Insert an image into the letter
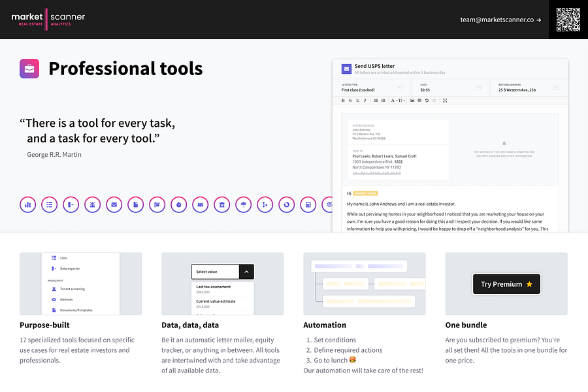588x392 pixels. coord(412,101)
